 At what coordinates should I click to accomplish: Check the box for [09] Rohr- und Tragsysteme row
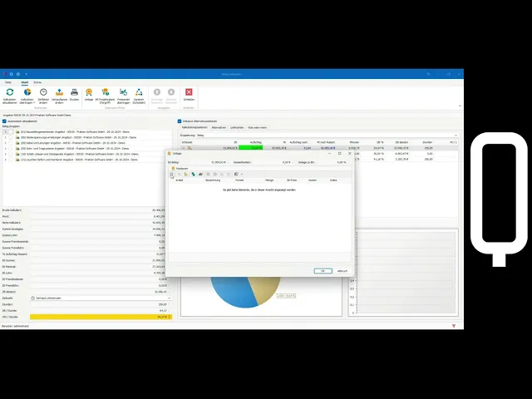(11, 149)
